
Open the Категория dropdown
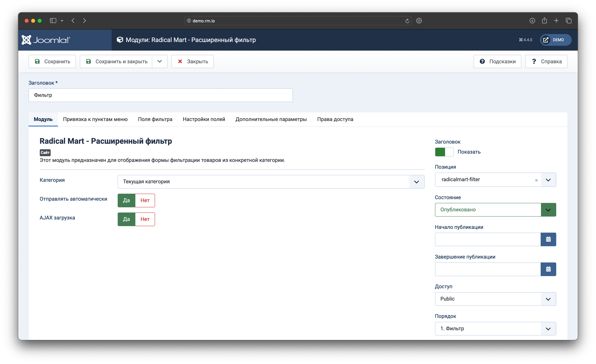(x=271, y=182)
